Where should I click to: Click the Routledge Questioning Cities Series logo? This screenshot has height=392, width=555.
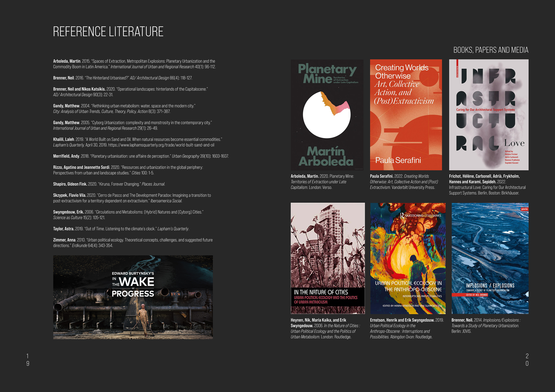(x=420, y=215)
